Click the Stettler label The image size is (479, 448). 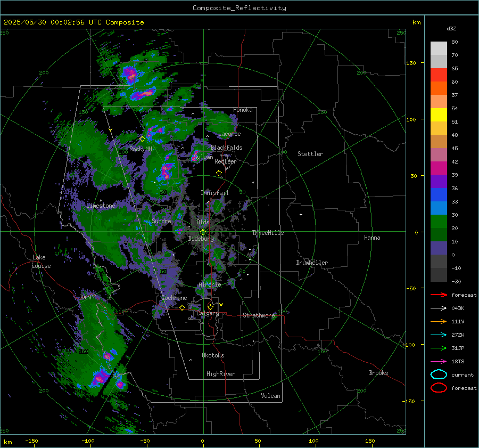point(310,154)
